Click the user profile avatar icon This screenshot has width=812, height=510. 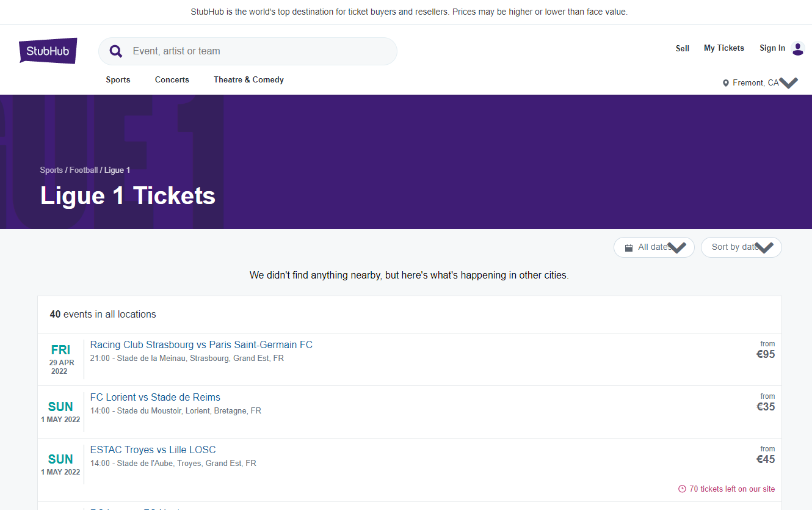click(x=798, y=48)
